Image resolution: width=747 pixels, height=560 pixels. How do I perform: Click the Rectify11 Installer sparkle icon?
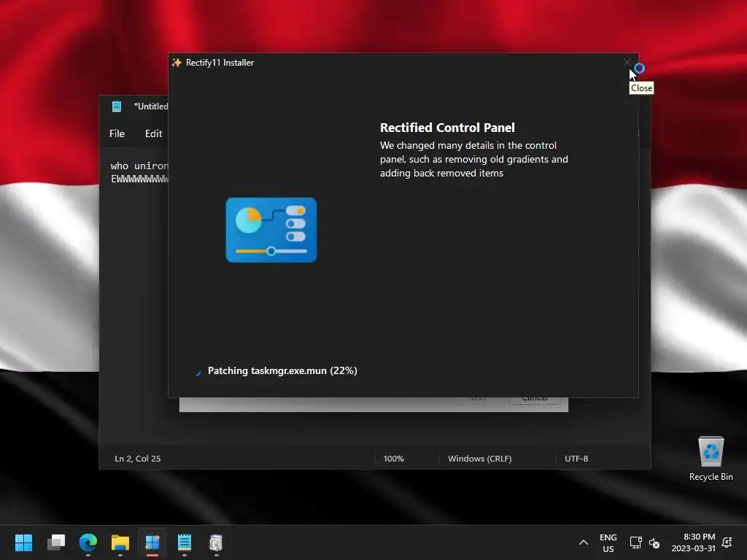[177, 63]
